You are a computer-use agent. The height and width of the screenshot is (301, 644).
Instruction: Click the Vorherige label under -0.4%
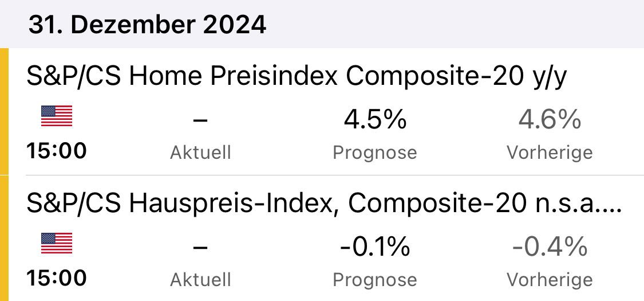click(x=550, y=280)
